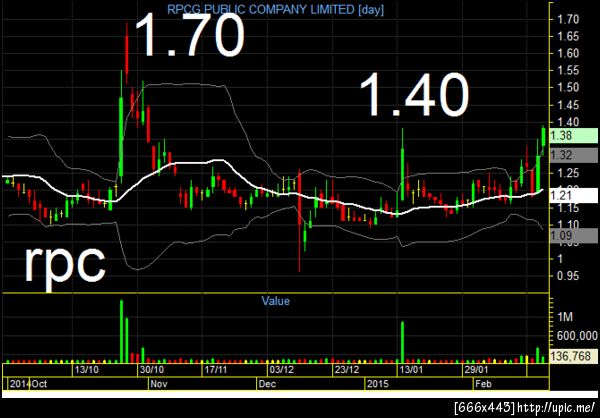The height and width of the screenshot is (418, 600).
Task: Jump to the 03/12 date marker
Action: (281, 370)
